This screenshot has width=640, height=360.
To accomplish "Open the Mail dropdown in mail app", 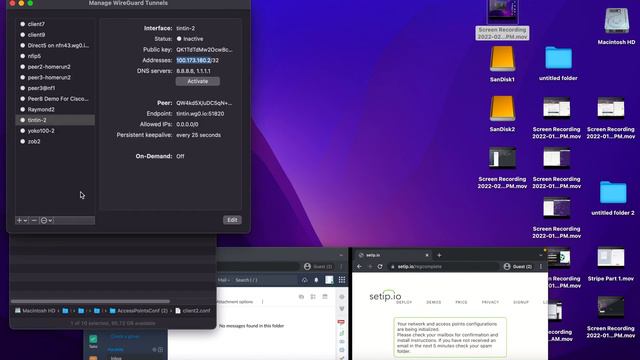I will point(223,280).
